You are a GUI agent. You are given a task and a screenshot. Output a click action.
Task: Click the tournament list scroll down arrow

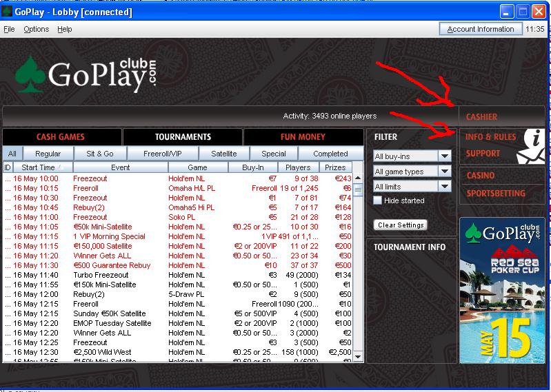[358, 357]
